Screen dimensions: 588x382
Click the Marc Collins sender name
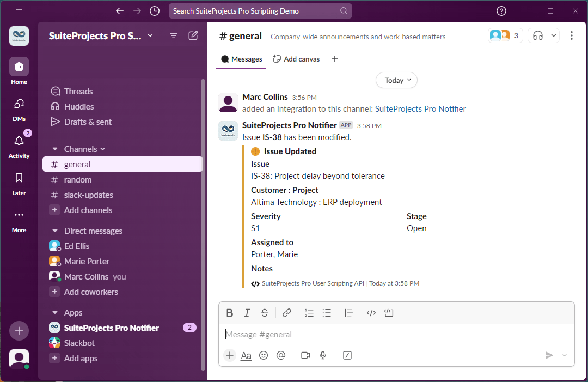[265, 97]
